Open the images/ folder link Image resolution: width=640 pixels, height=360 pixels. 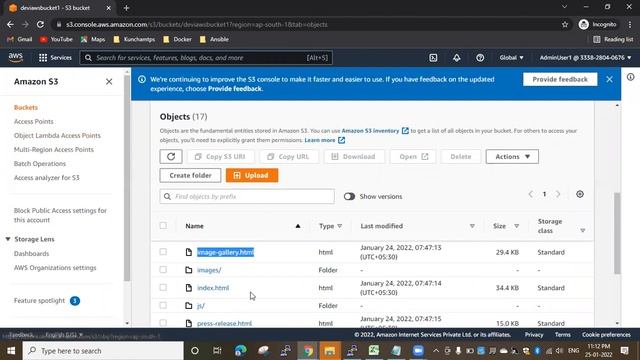coord(209,270)
